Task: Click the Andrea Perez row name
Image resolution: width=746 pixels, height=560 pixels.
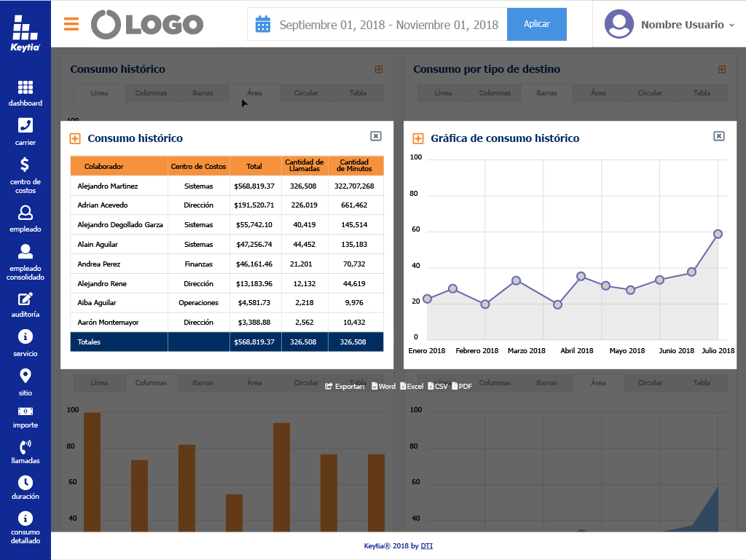Action: [x=98, y=264]
